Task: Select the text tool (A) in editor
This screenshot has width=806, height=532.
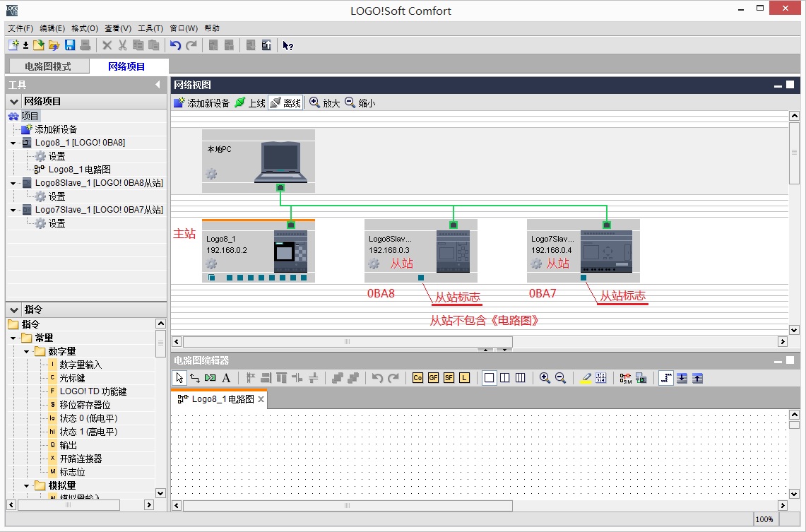Action: (226, 378)
